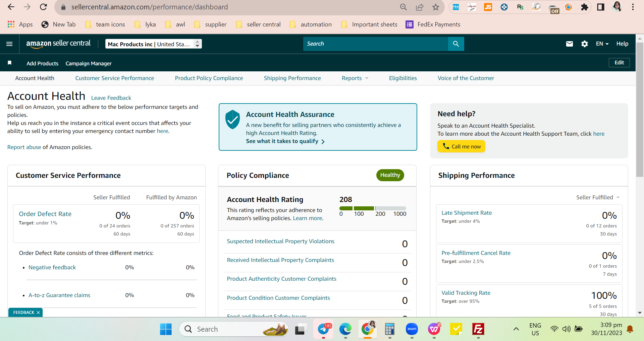Open the settings gear icon
Image resolution: width=644 pixels, height=341 pixels.
point(585,44)
